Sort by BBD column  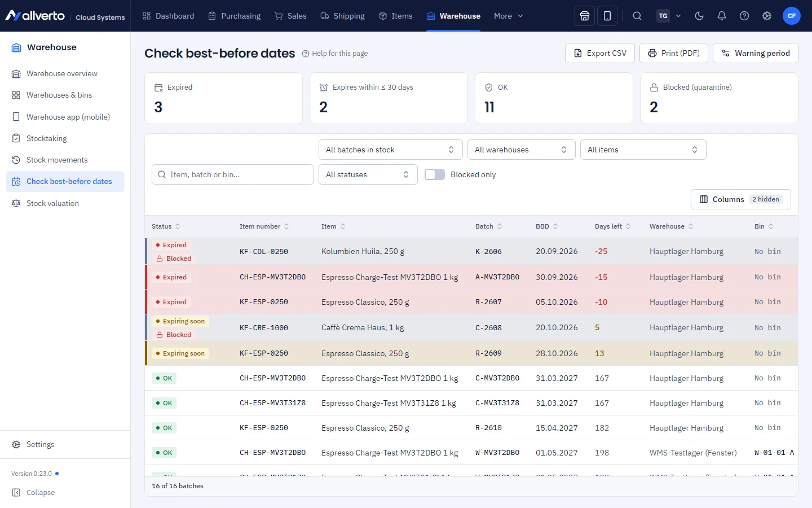point(546,226)
